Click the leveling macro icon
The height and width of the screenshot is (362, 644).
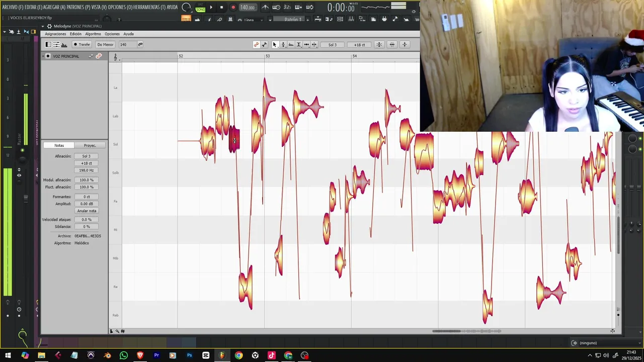click(x=405, y=45)
